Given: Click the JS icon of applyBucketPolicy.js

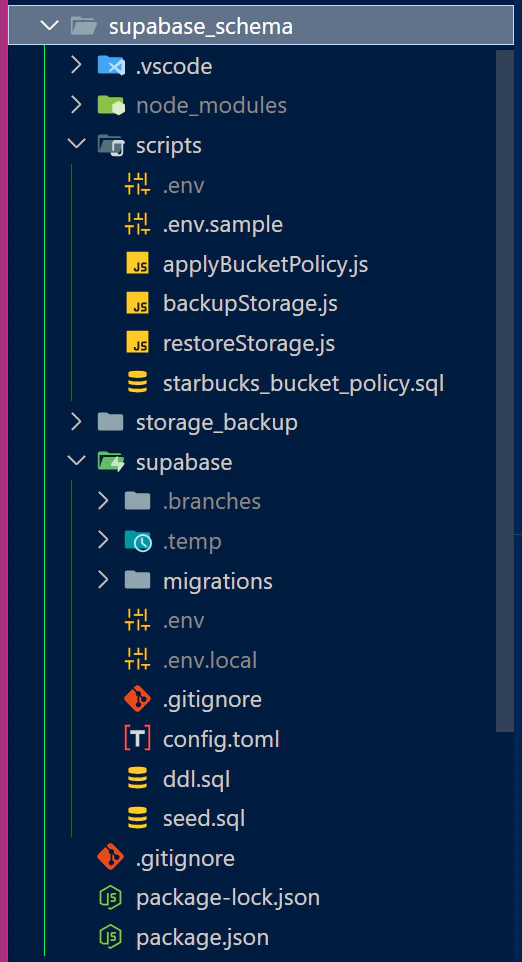Looking at the screenshot, I should (x=137, y=264).
